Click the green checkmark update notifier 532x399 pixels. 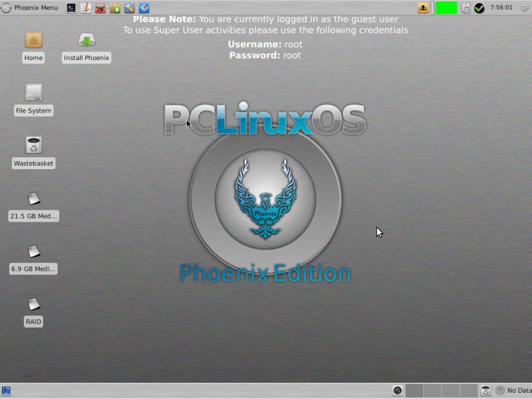pos(479,8)
